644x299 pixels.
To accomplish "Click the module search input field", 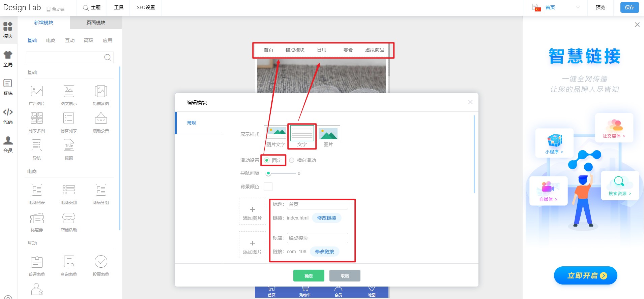I will (65, 57).
